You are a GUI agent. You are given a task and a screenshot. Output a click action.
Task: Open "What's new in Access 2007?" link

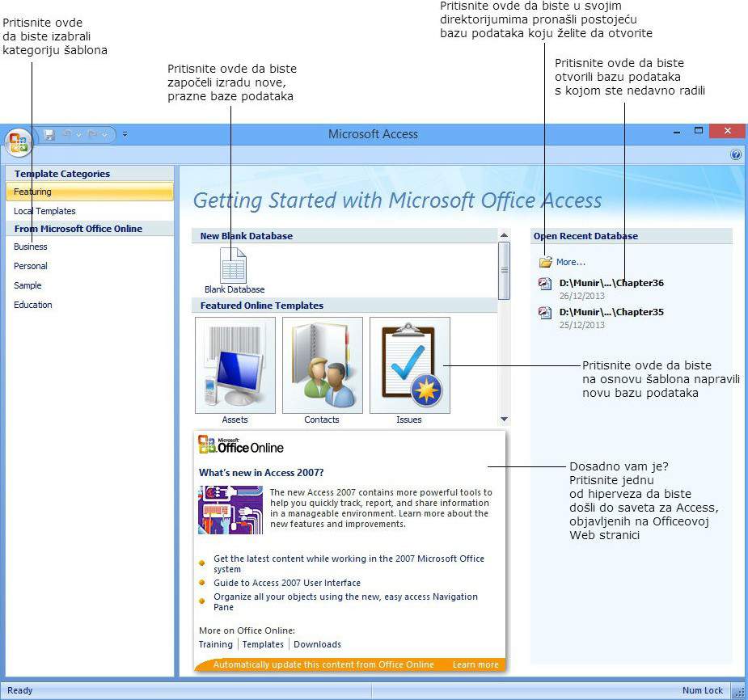(261, 473)
